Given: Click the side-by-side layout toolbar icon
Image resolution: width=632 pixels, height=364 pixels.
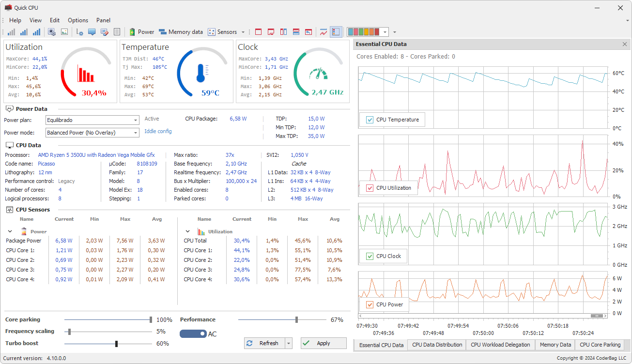Looking at the screenshot, I should click(x=283, y=31).
